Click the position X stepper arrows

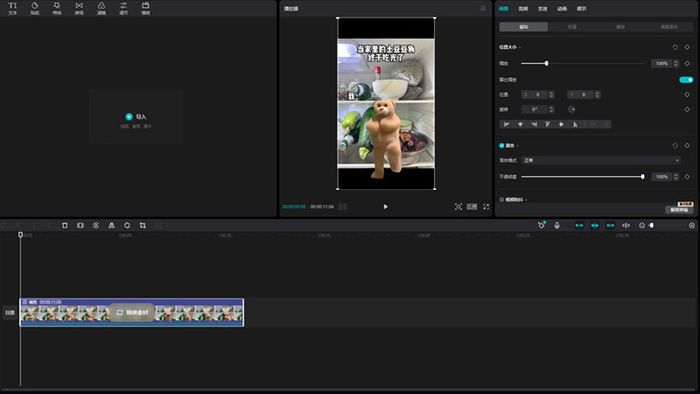[551, 95]
